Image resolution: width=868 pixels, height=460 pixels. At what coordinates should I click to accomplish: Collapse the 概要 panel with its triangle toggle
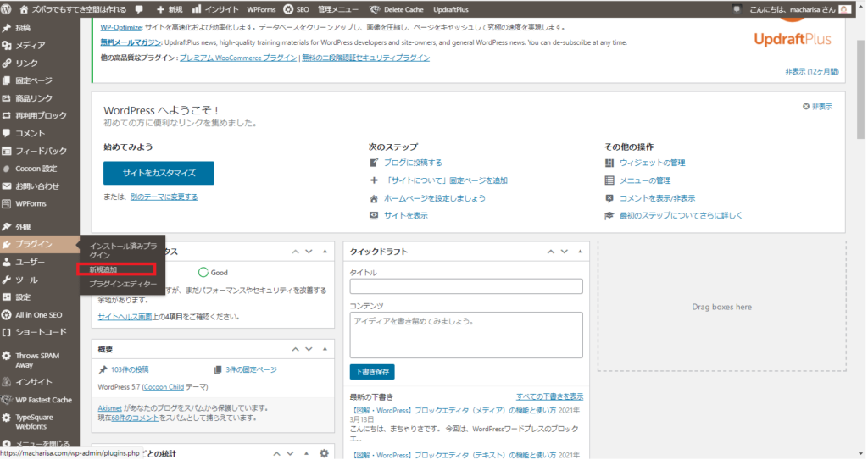tap(325, 349)
